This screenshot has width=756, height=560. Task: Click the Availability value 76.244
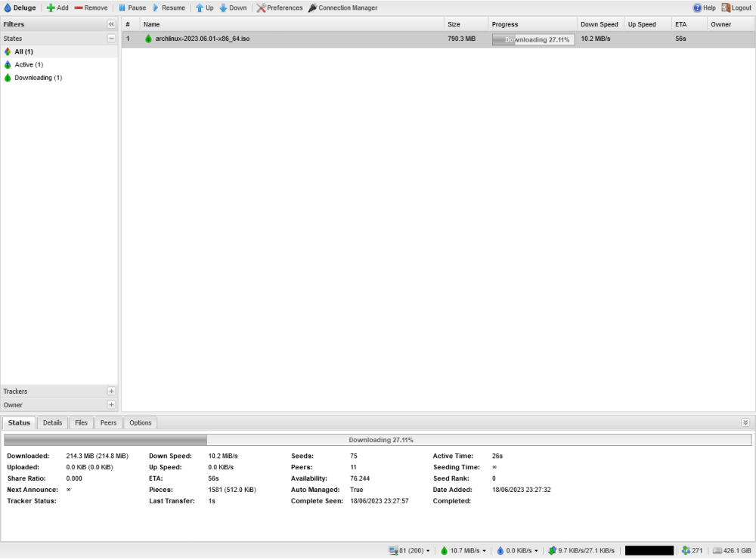(x=360, y=478)
